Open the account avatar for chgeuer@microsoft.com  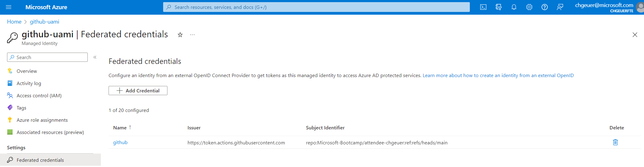pos(640,7)
